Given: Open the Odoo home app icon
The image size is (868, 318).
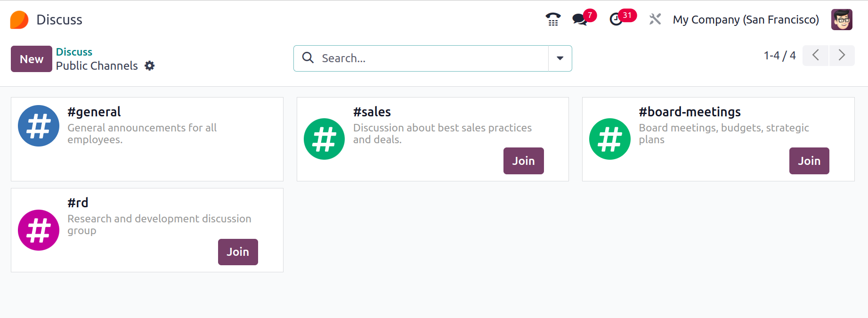Looking at the screenshot, I should 19,20.
